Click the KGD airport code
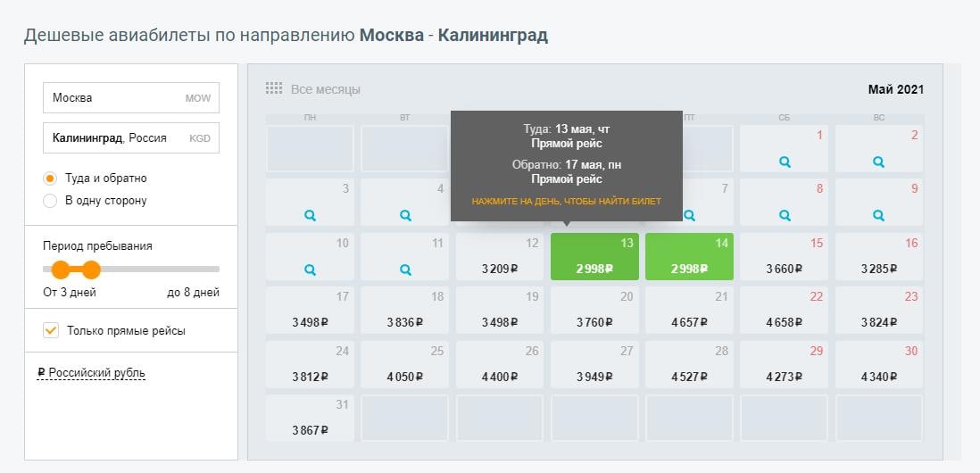 tap(200, 138)
